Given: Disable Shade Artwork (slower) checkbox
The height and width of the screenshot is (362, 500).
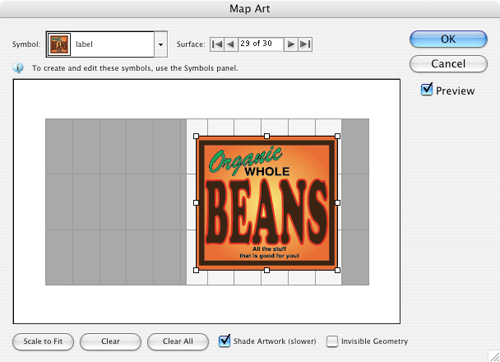Looking at the screenshot, I should click(224, 341).
